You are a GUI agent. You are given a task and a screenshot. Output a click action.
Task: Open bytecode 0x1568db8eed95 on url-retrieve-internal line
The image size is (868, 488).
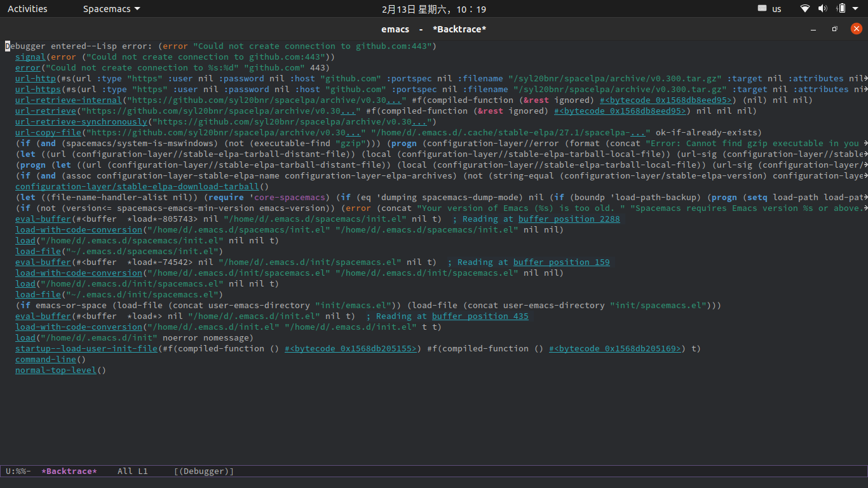667,100
